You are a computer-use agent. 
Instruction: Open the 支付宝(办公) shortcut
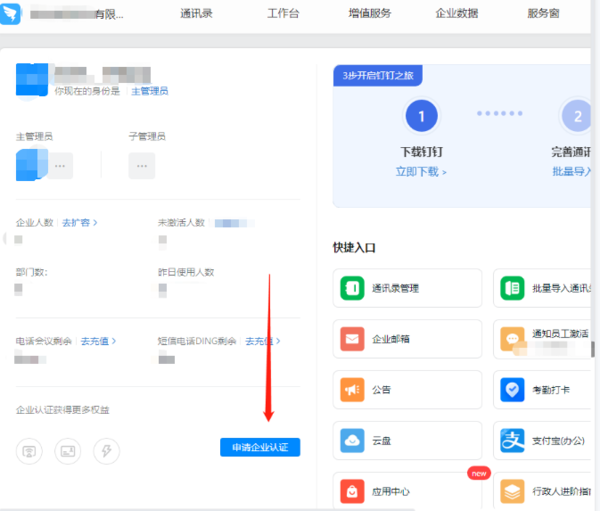(x=548, y=440)
